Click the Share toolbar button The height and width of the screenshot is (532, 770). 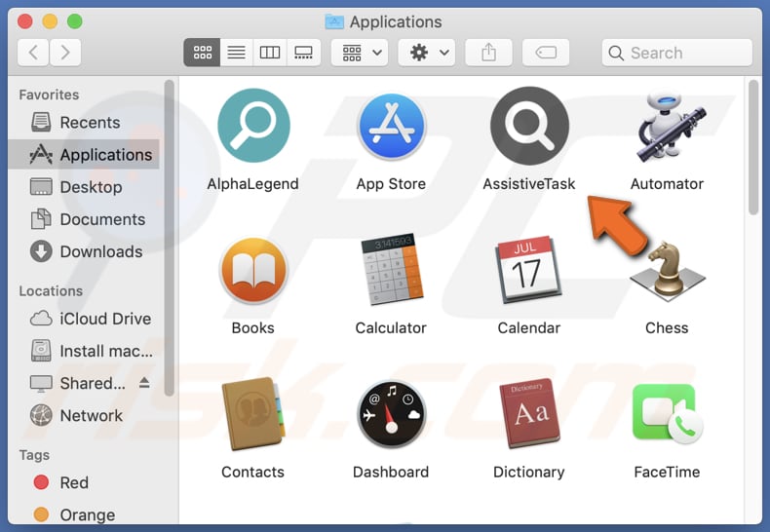tap(488, 53)
